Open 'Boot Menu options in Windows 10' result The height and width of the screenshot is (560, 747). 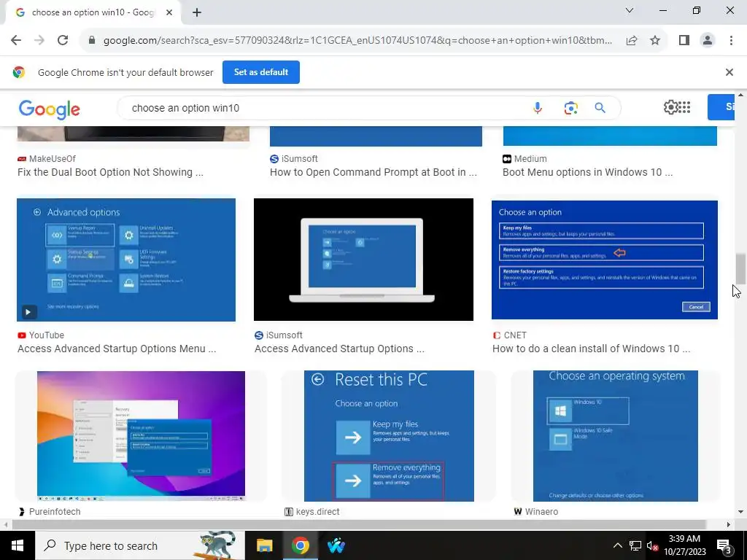[588, 172]
